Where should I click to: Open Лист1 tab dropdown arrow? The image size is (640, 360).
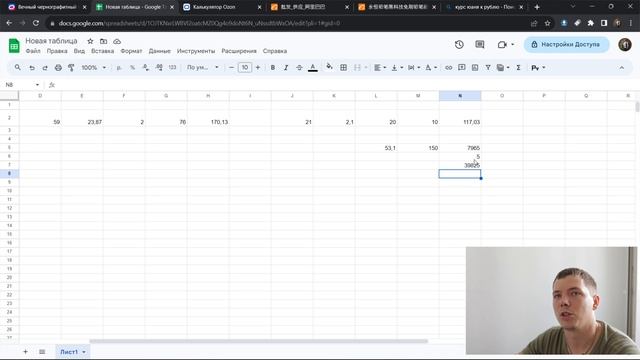(x=84, y=352)
